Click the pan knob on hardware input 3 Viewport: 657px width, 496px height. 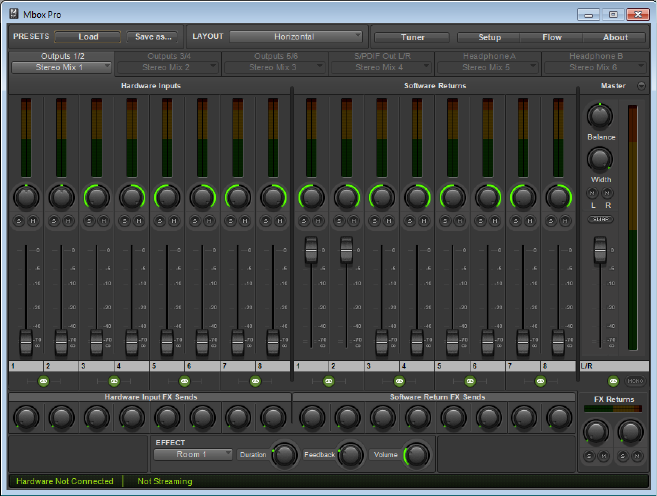pos(96,197)
